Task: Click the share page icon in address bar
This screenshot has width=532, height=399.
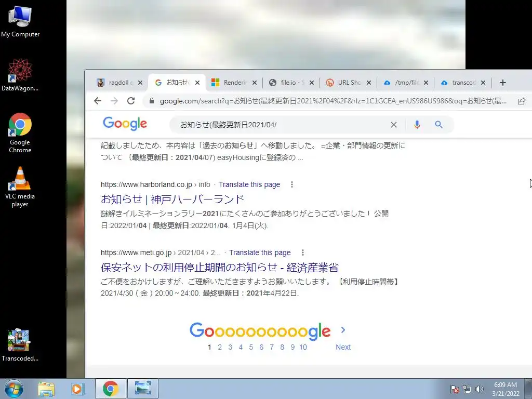Action: click(x=522, y=101)
